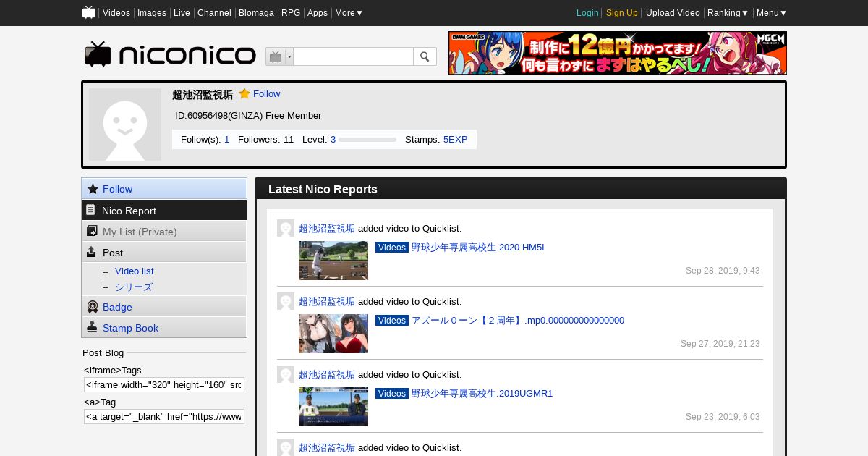Select Stamp Book in the sidebar
This screenshot has height=456, width=868.
click(x=164, y=328)
